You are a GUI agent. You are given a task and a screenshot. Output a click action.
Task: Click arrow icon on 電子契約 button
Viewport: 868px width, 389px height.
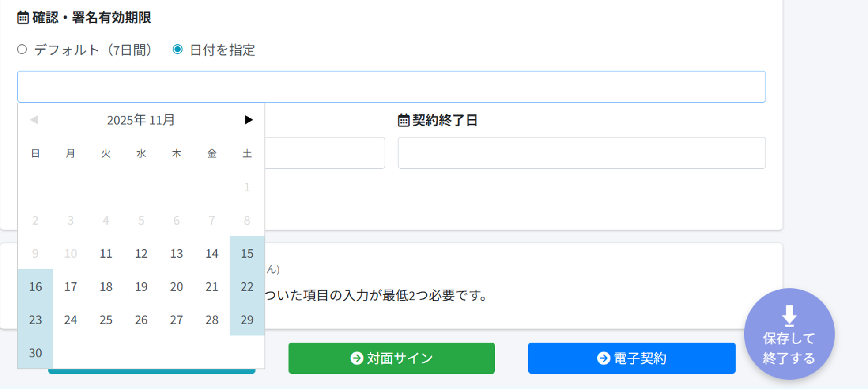pyautogui.click(x=603, y=358)
